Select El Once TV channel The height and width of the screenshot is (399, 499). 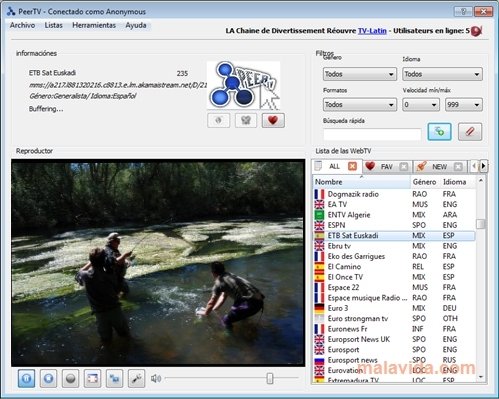tap(394, 277)
